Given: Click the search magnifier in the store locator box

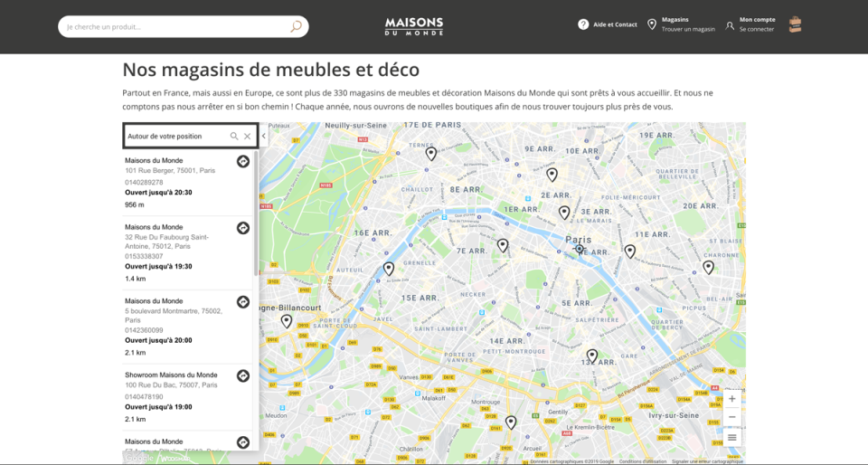Looking at the screenshot, I should (x=234, y=137).
